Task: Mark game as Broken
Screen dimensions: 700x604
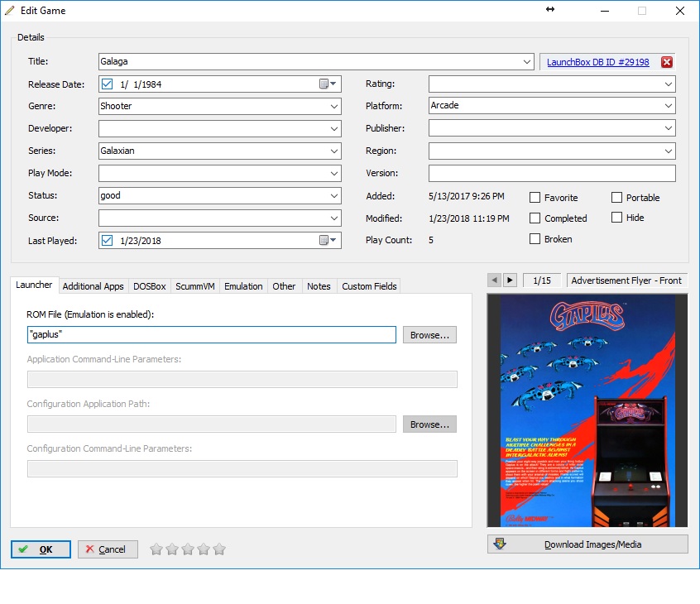Action: (535, 239)
